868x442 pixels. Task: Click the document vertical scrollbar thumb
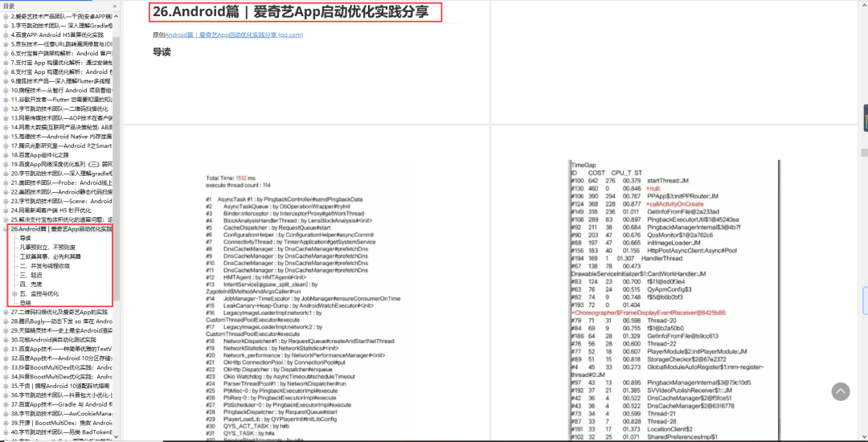pyautogui.click(x=863, y=152)
